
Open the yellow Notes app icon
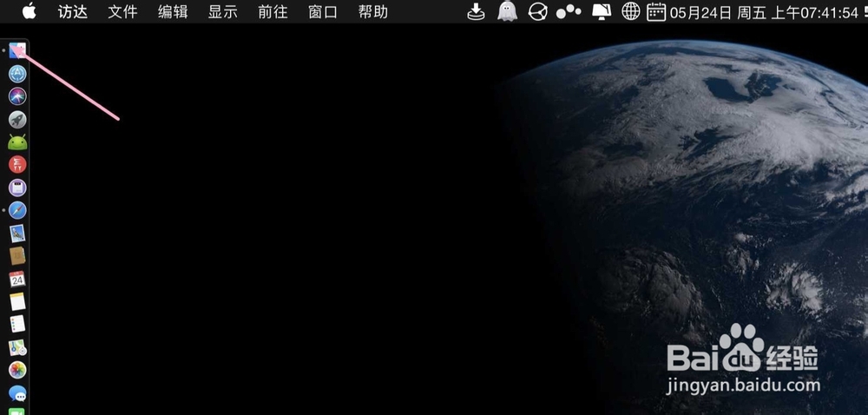point(17,301)
